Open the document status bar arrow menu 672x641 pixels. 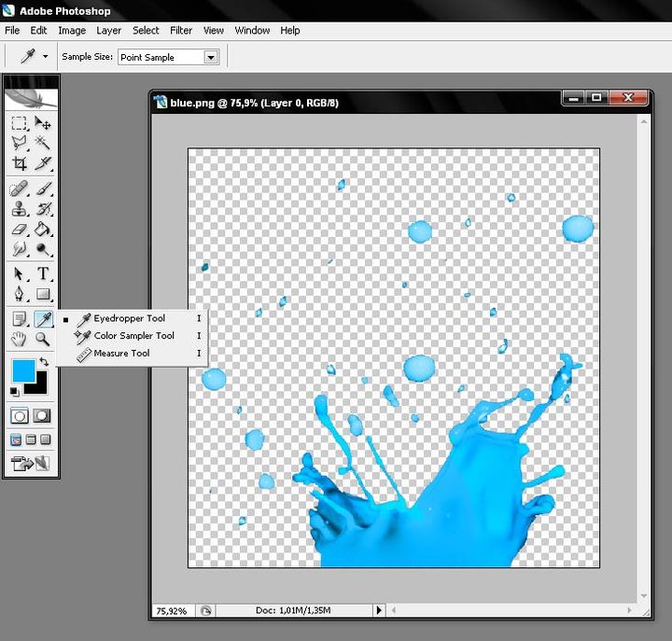(379, 610)
